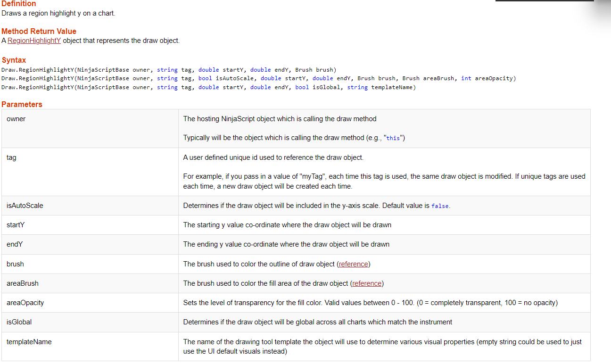Click the bool keyword in second syntax line
The image size is (611, 364).
(205, 78)
